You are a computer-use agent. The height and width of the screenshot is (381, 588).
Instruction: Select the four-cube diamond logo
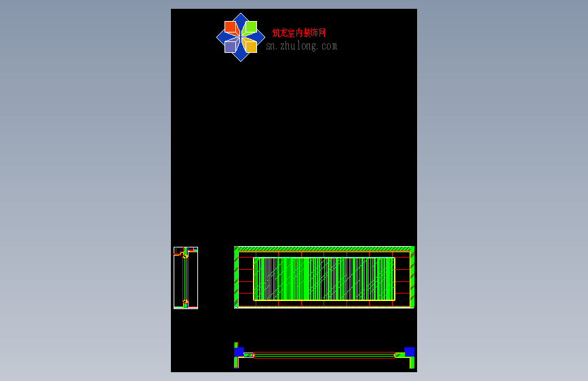click(241, 37)
